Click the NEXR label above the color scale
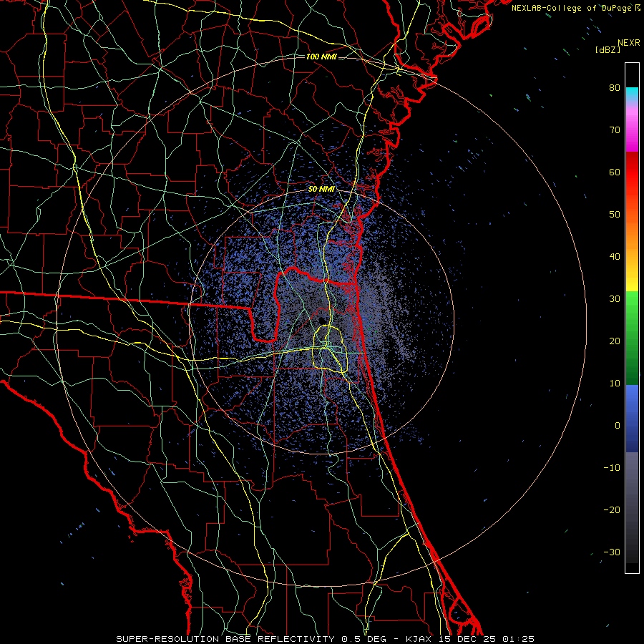The width and height of the screenshot is (644, 644). pyautogui.click(x=629, y=43)
